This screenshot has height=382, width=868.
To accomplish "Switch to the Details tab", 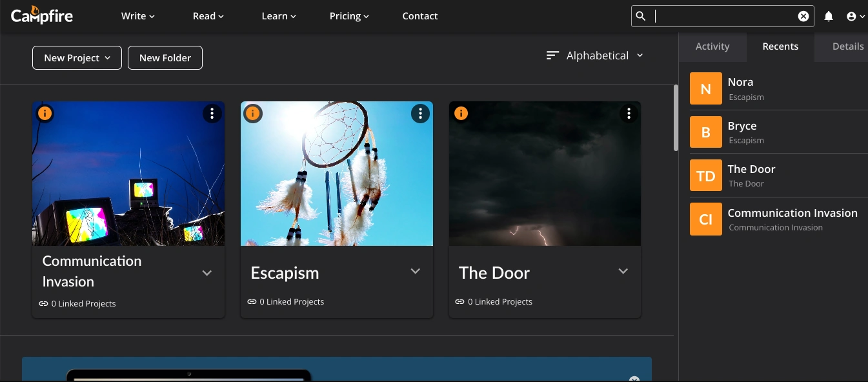I will coord(848,46).
